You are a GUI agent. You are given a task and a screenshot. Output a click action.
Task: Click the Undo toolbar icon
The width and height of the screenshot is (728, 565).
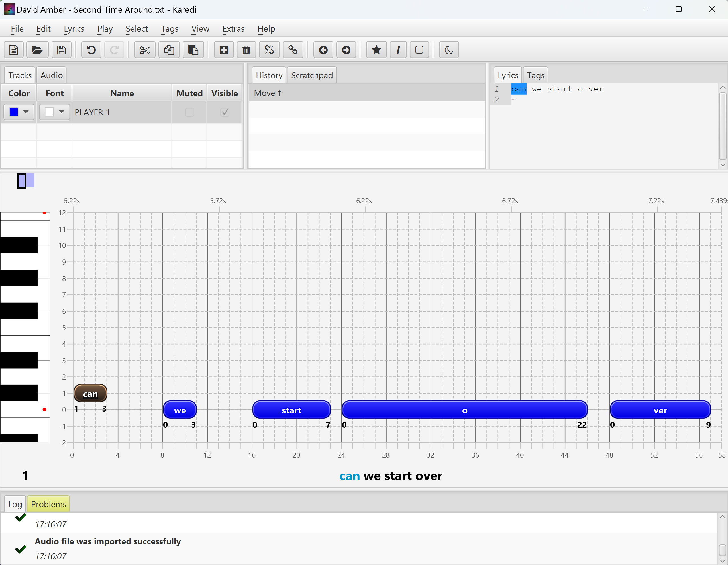coord(91,50)
